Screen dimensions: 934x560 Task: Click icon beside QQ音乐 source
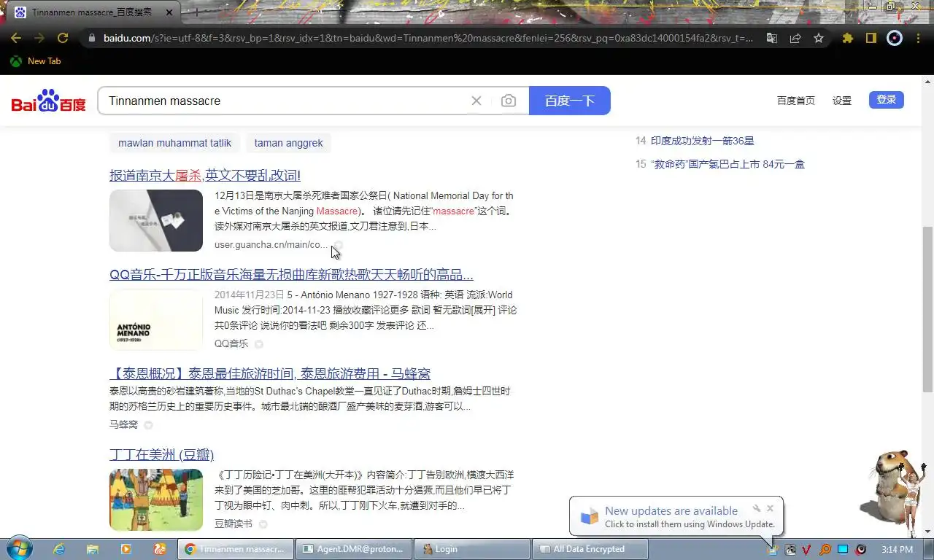tap(258, 344)
